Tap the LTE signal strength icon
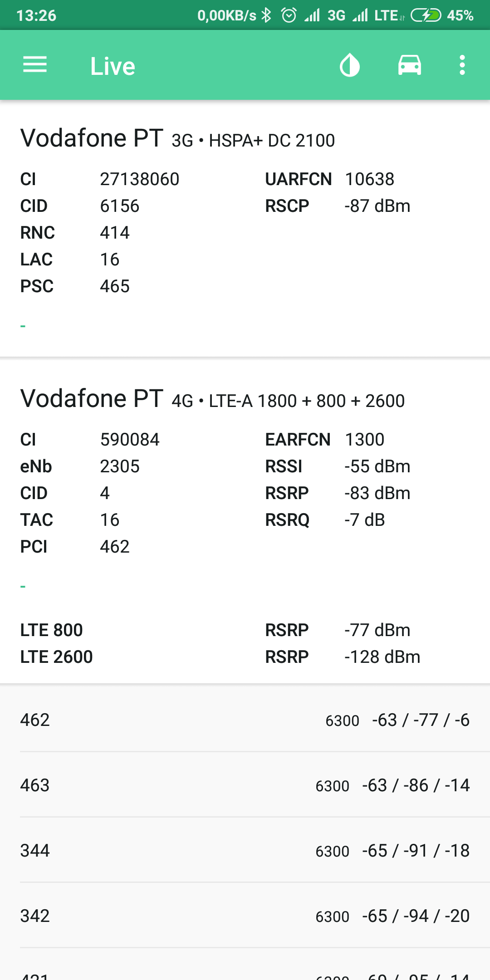This screenshot has height=980, width=490. (361, 15)
